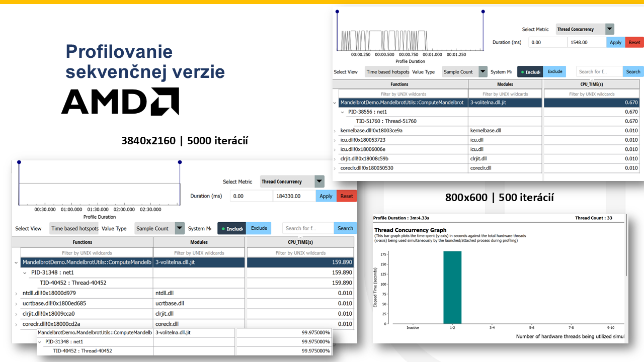Click the Modules column header in the lower-left panel
644x362 pixels.
199,242
